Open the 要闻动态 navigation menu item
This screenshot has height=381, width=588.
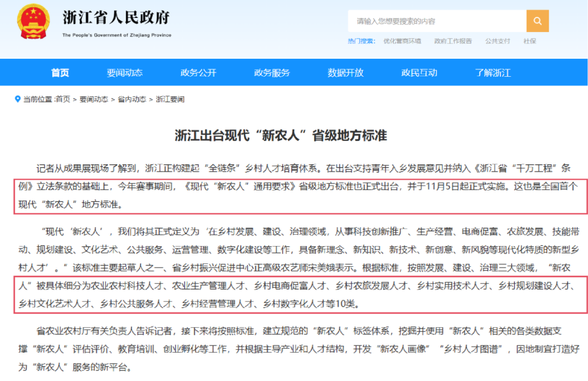[125, 72]
